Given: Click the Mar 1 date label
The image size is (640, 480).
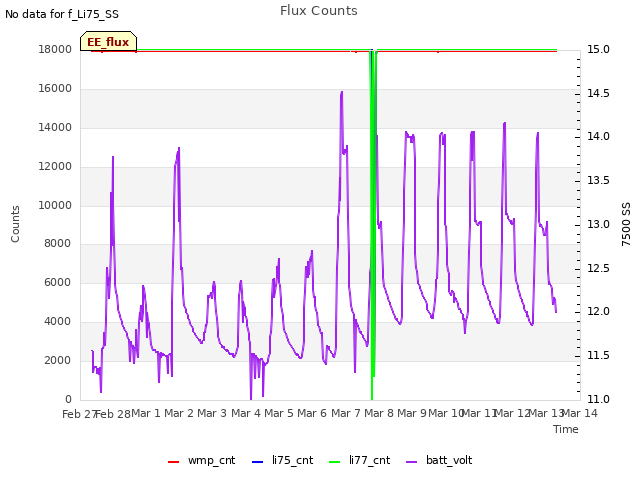Looking at the screenshot, I should click(146, 413).
